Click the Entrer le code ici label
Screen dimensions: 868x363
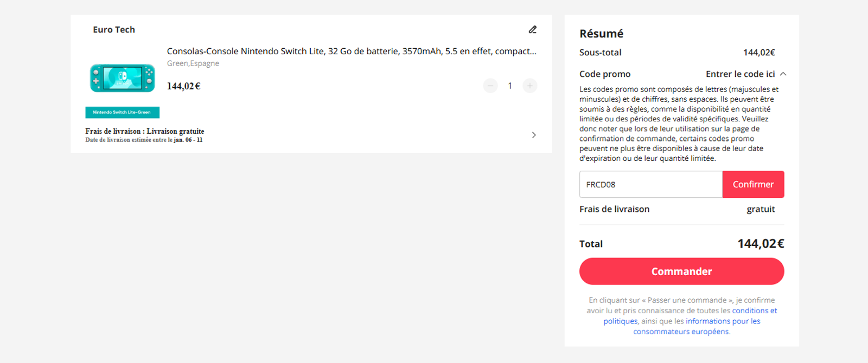pyautogui.click(x=740, y=74)
